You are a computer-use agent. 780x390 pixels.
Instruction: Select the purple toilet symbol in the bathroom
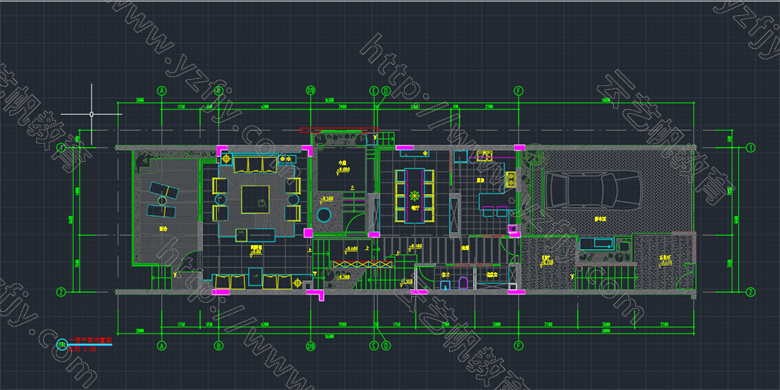463,283
